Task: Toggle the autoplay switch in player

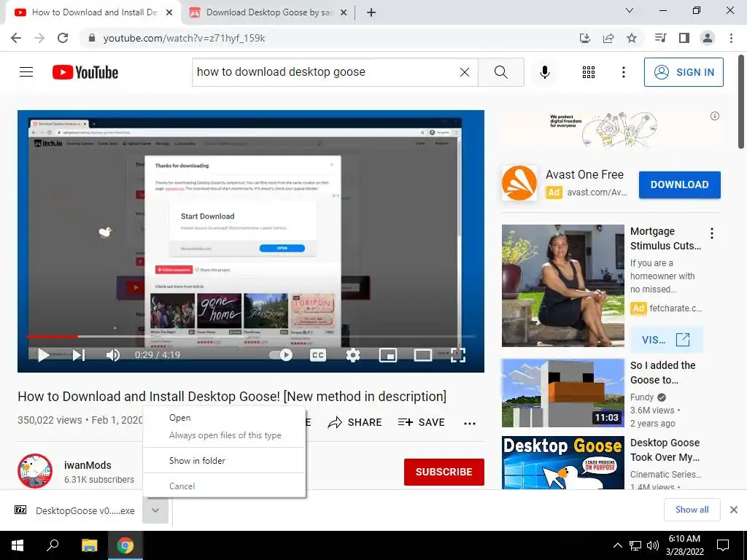Action: [x=281, y=355]
